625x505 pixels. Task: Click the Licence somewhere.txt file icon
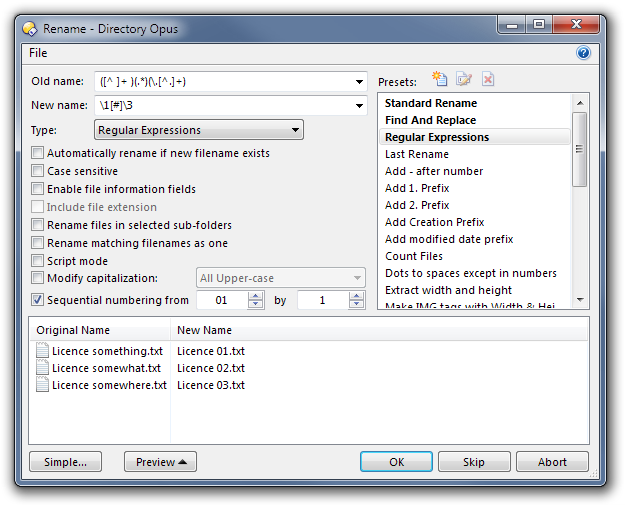click(x=42, y=385)
